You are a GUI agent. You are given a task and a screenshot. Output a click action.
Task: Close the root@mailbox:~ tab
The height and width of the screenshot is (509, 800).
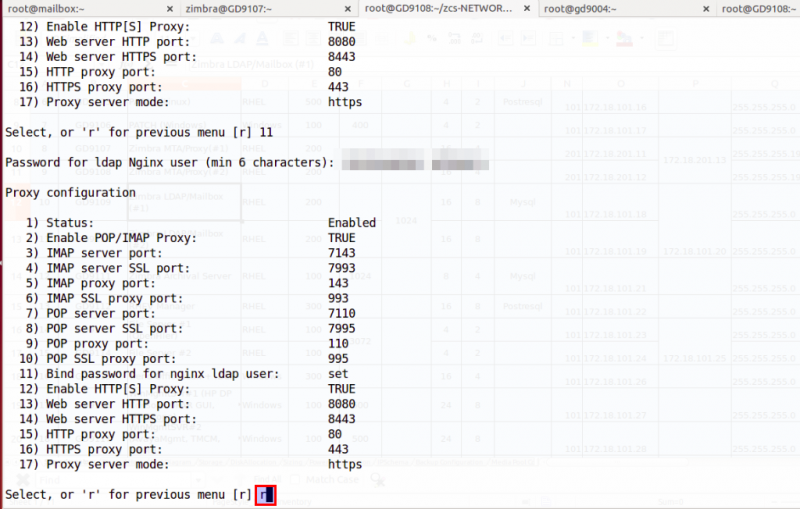170,9
